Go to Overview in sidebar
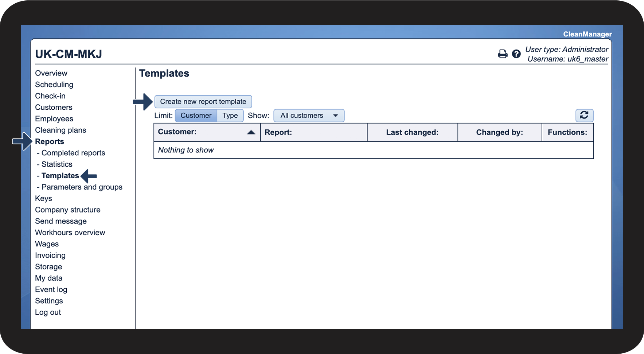Viewport: 644px width, 354px height. (51, 73)
